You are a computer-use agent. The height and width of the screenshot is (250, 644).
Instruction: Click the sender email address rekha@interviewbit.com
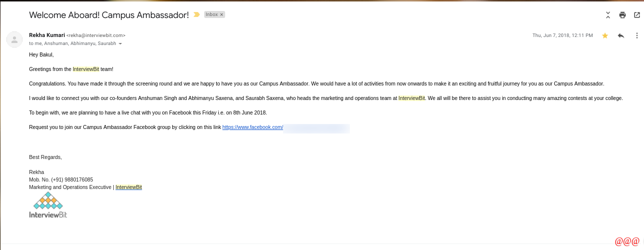[96, 35]
